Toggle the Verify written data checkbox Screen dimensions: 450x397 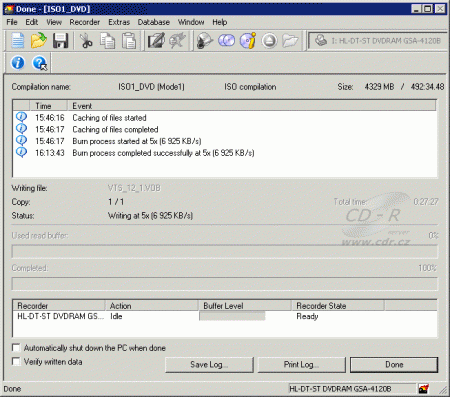[16, 361]
